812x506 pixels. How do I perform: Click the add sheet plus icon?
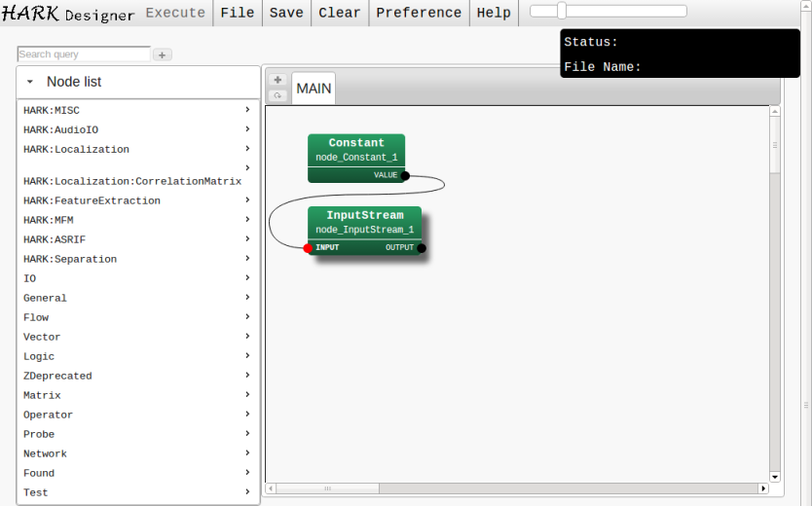277,80
